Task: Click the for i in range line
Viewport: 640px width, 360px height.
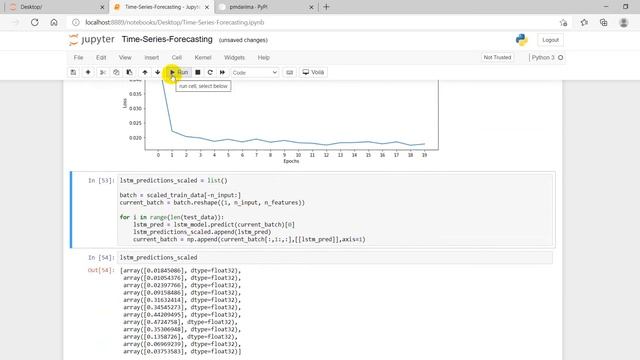Action: pyautogui.click(x=171, y=217)
